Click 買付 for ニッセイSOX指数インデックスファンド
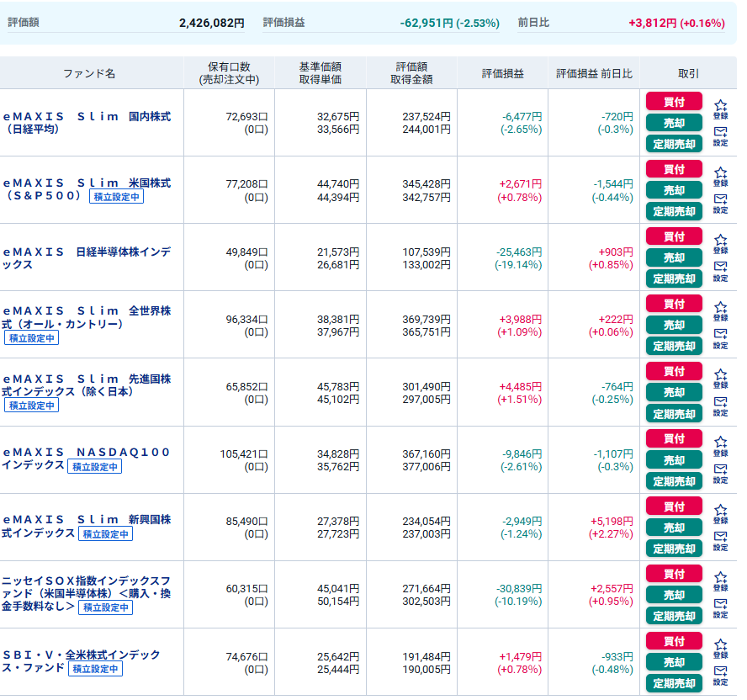Viewport: 747px width, 700px height. 674,574
